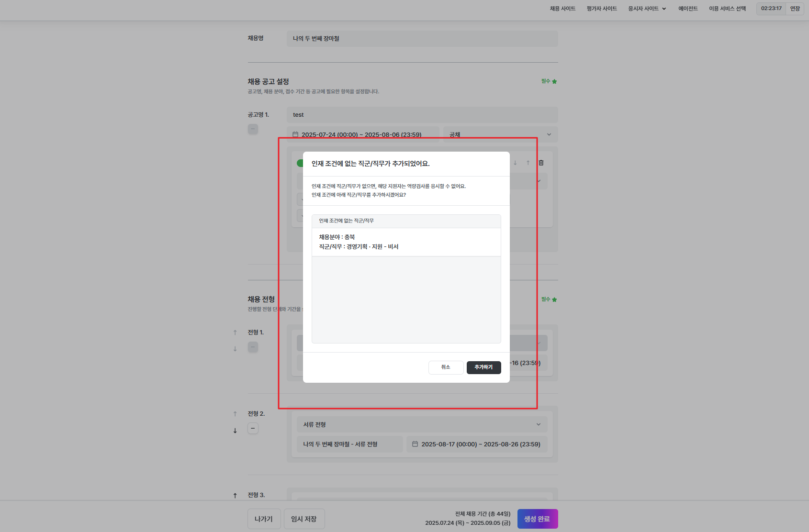Screen dimensions: 809x532
Task: Click the 생성 완료 gradient button
Action: (x=537, y=519)
